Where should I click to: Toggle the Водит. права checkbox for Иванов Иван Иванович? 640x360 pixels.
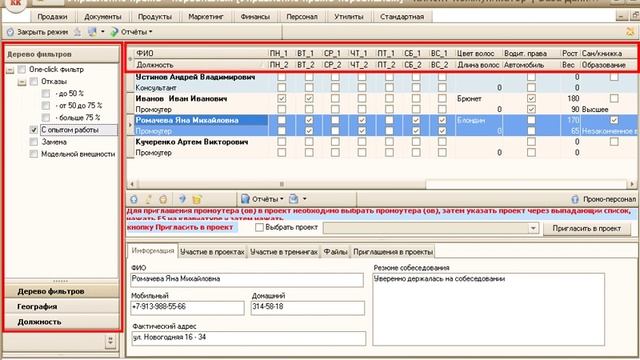[531, 98]
